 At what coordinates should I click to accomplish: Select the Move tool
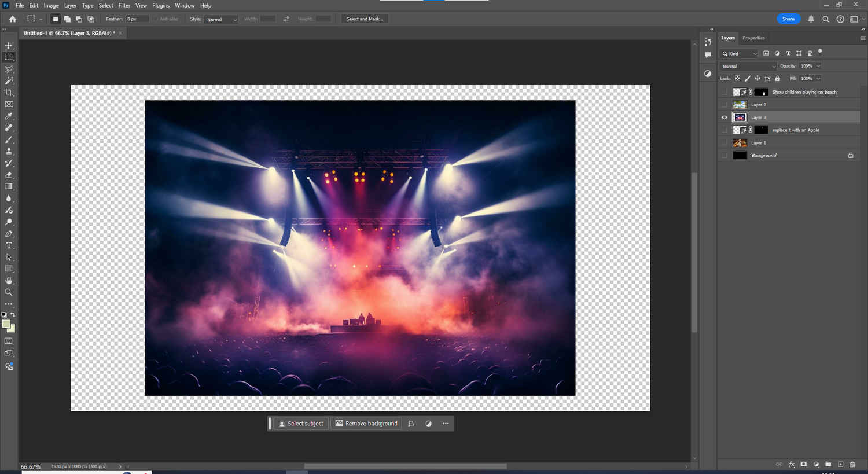click(x=9, y=45)
